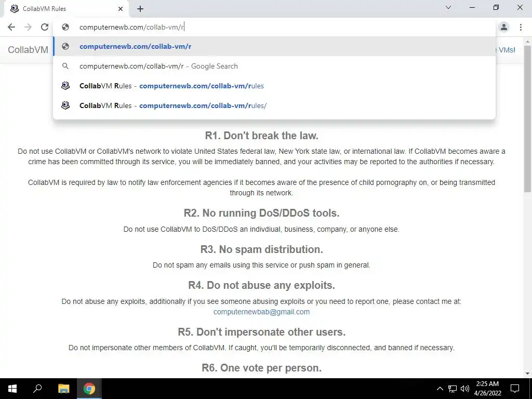This screenshot has height=399, width=532.
Task: Click the CollabVM navbar brand
Action: coord(28,50)
